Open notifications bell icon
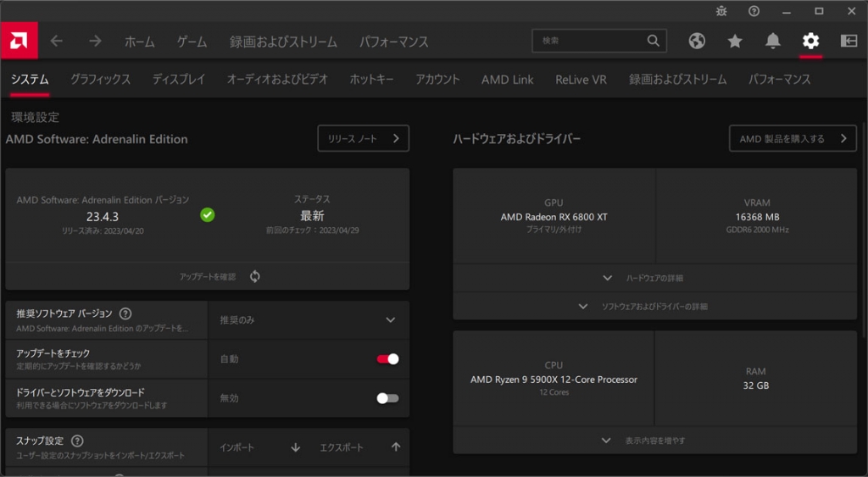Screen dimensions: 868x477 click(x=773, y=41)
